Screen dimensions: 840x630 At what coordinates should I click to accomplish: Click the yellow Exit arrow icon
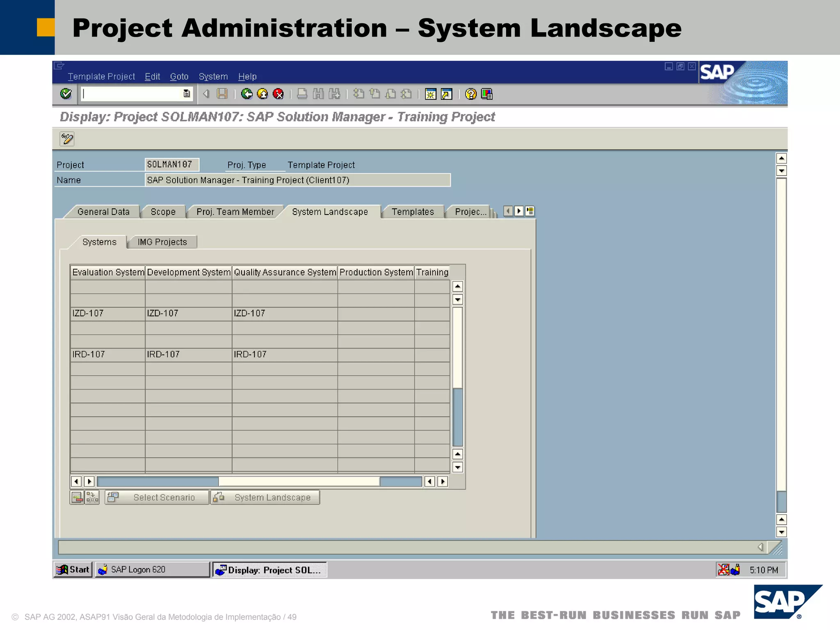click(262, 94)
